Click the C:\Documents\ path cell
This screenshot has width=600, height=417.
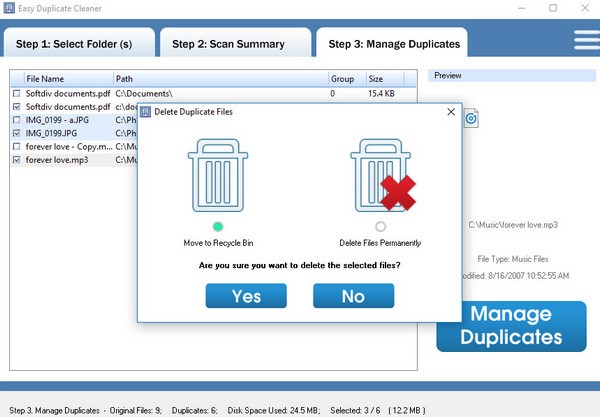click(x=144, y=93)
